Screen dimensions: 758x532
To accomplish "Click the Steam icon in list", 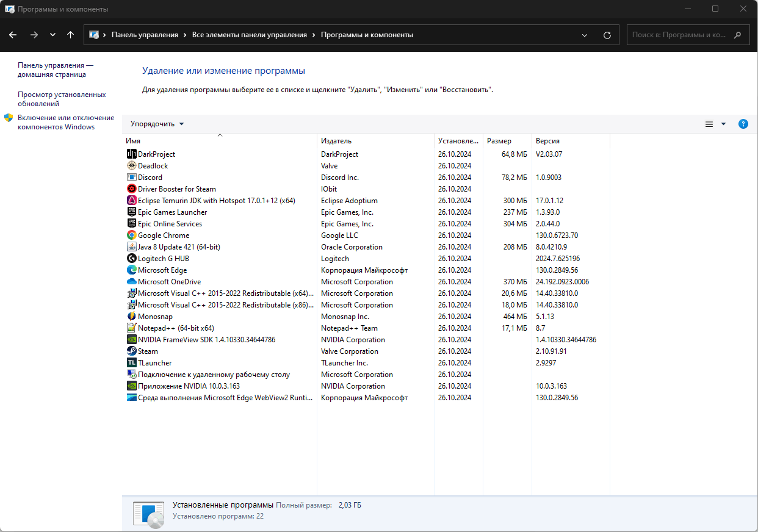I will point(131,351).
